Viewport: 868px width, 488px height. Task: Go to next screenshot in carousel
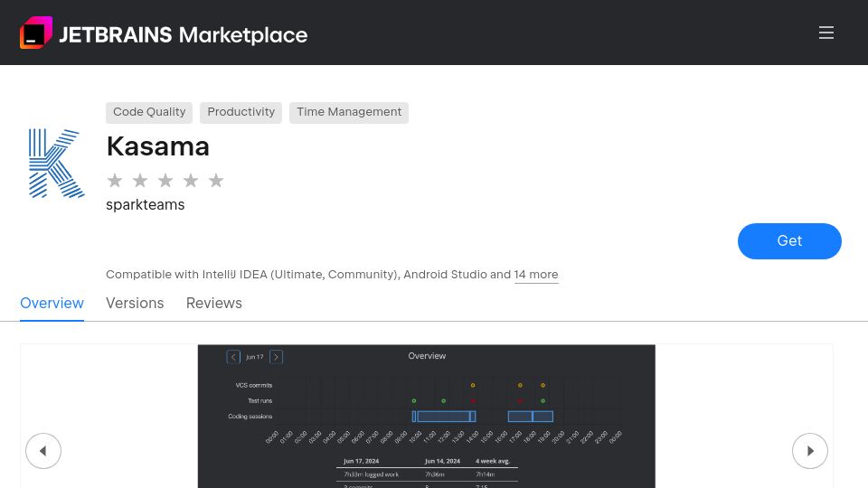click(x=810, y=451)
